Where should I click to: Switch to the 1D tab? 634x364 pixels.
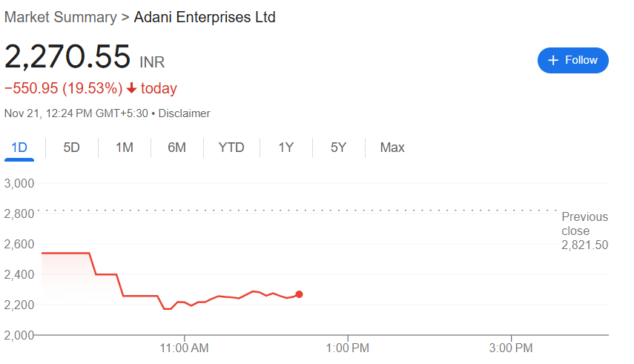point(19,148)
